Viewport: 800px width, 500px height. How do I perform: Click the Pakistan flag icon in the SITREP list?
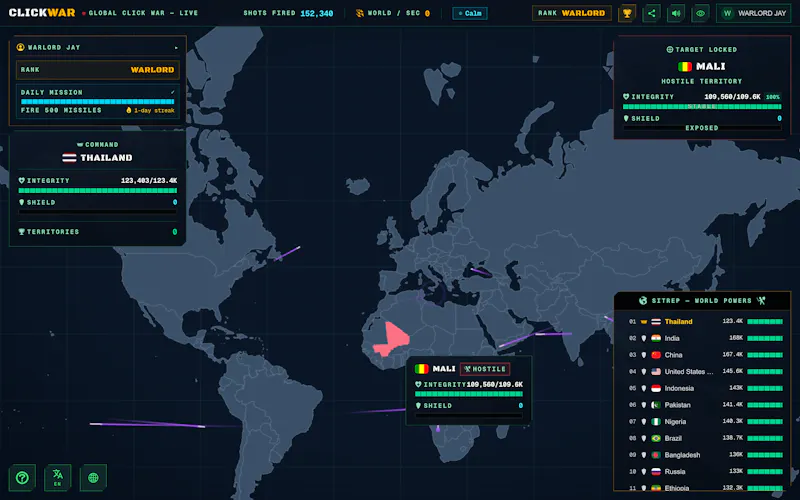point(656,405)
